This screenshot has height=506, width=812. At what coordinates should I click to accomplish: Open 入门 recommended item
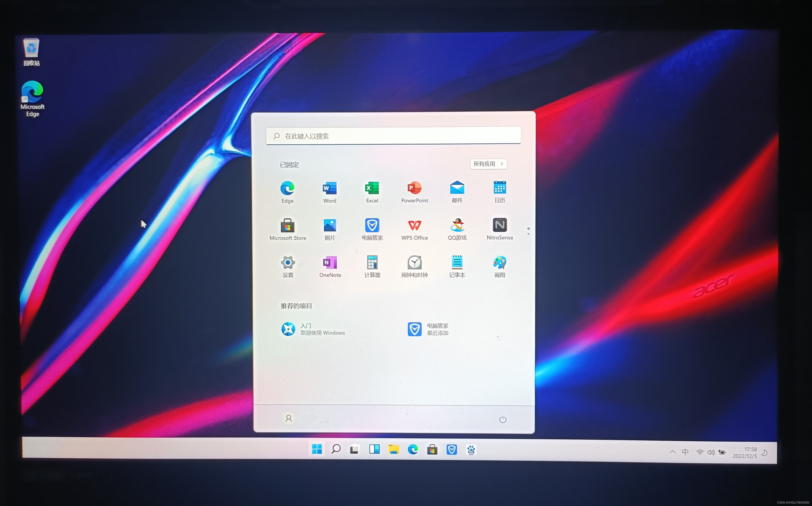point(313,329)
